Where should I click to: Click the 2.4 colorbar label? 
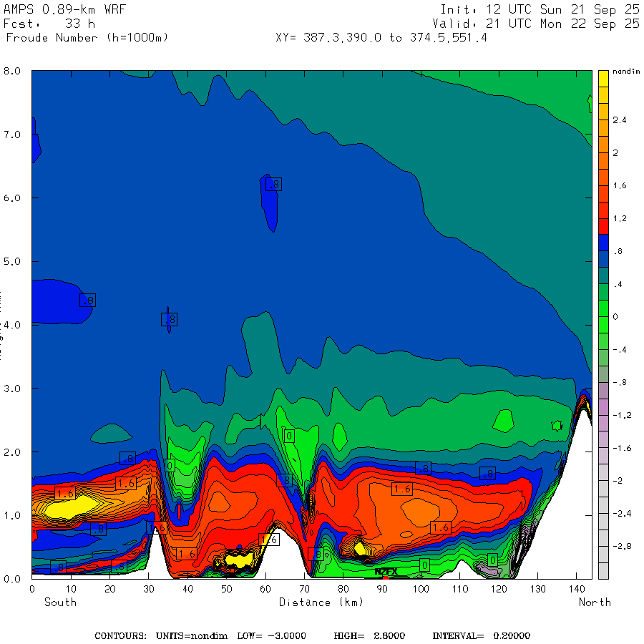[620, 120]
